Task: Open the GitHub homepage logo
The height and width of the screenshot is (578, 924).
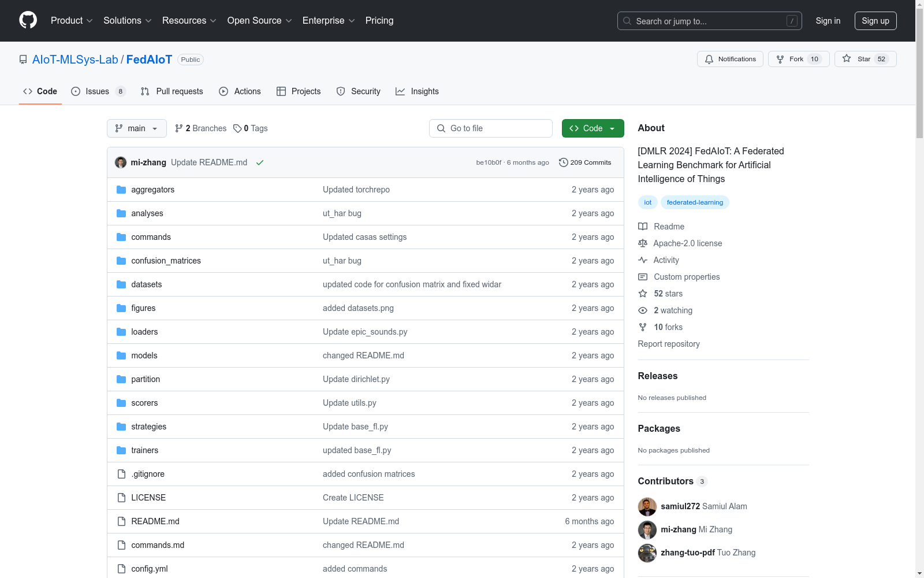Action: [28, 20]
